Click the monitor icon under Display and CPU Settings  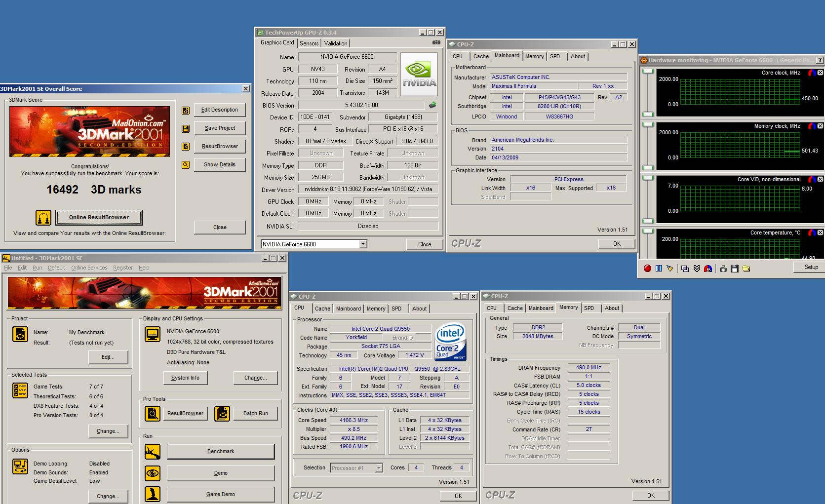(153, 334)
